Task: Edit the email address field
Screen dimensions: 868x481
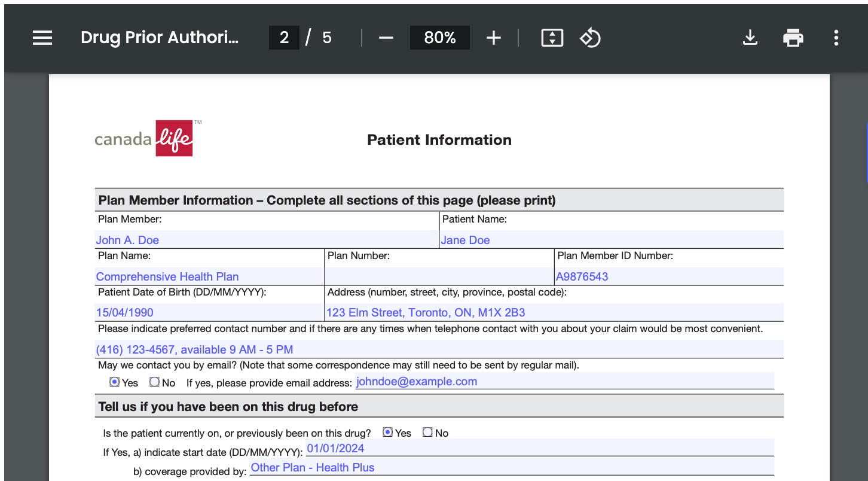Action: (564, 381)
